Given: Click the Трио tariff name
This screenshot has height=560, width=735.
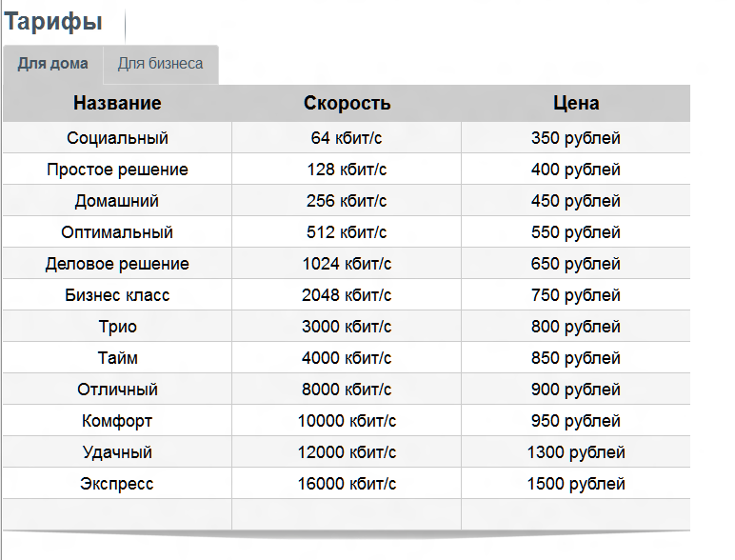Looking at the screenshot, I should (117, 327).
